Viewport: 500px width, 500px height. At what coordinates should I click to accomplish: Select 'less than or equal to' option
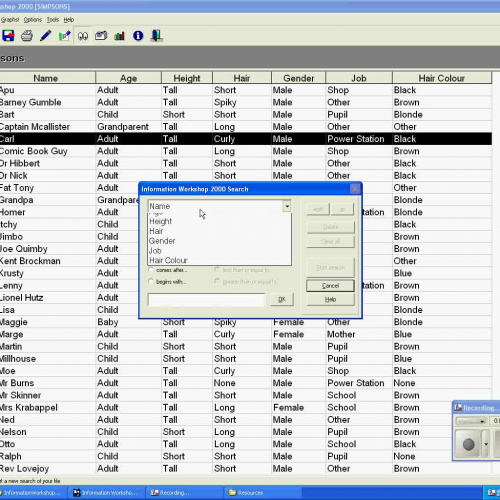pyautogui.click(x=217, y=270)
